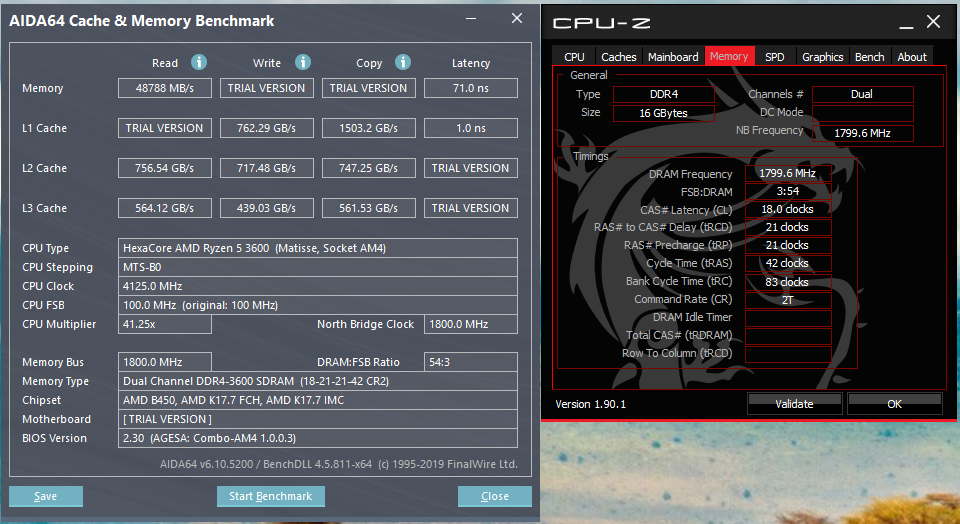This screenshot has width=960, height=524.
Task: Click the CPU Clock field 4125.0 MHz
Action: click(318, 286)
